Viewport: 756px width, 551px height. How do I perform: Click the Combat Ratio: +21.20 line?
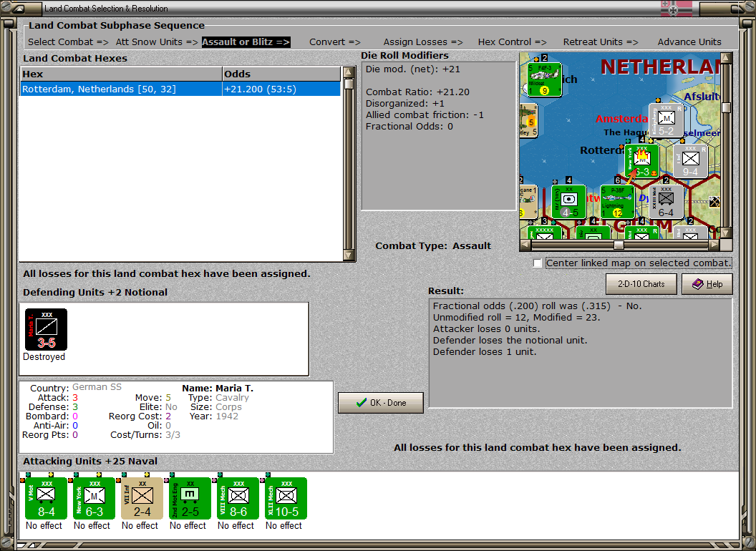click(417, 92)
